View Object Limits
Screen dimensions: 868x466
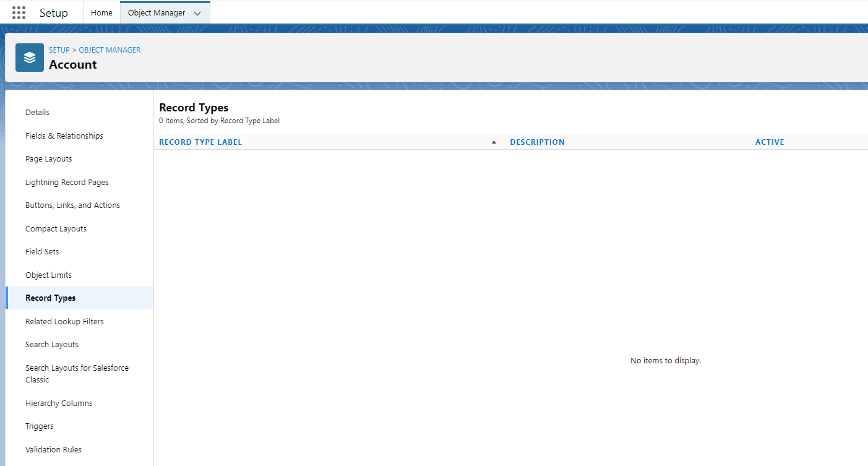click(x=48, y=275)
